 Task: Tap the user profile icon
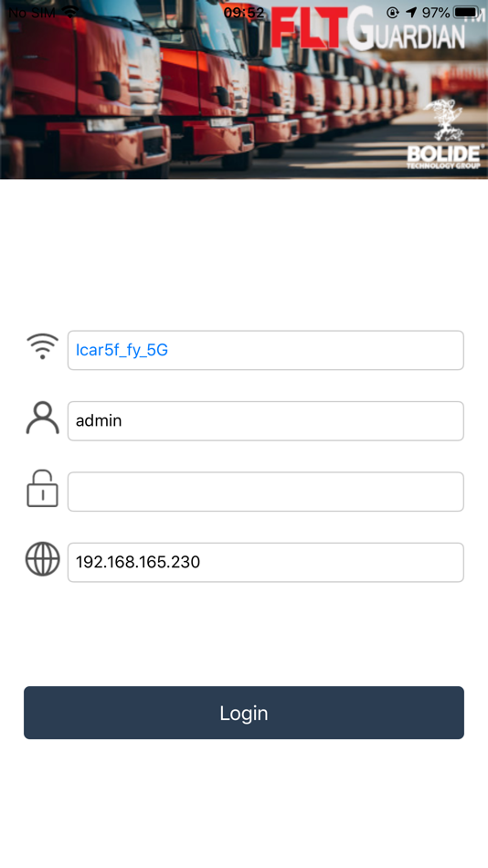[43, 418]
